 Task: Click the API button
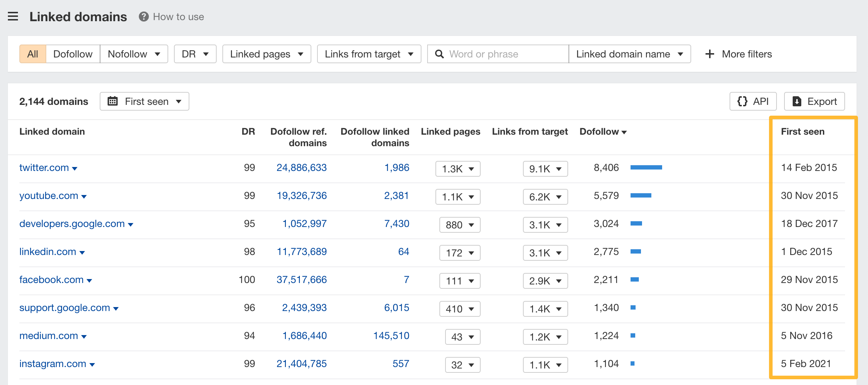pyautogui.click(x=753, y=101)
